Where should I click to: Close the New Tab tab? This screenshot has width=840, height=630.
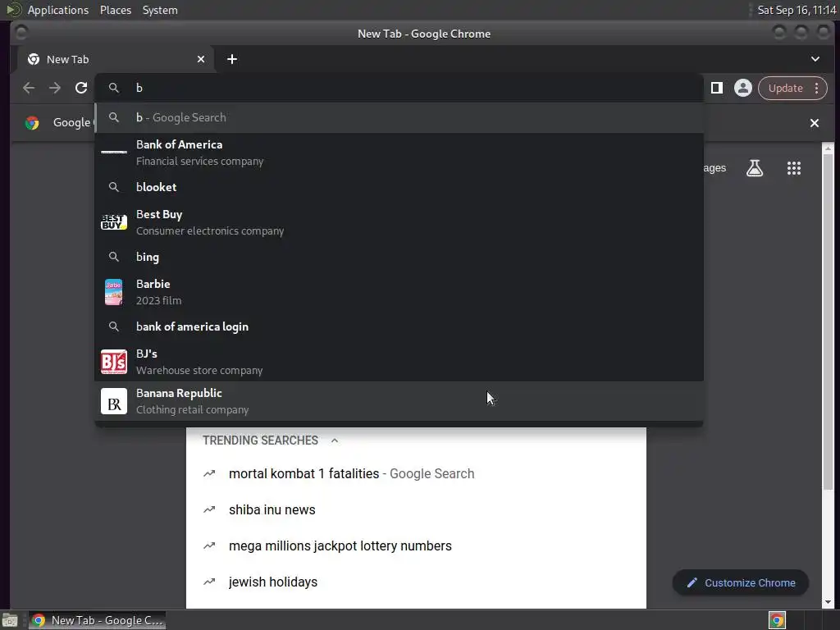pyautogui.click(x=201, y=59)
